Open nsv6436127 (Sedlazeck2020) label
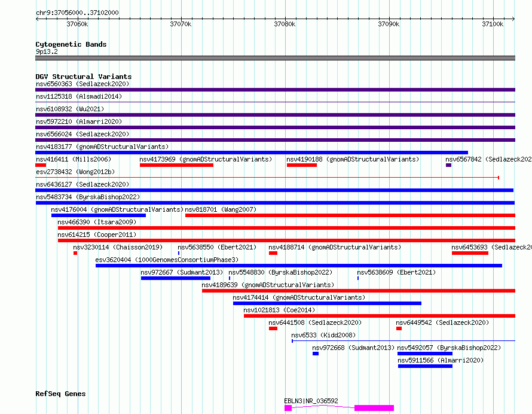The height and width of the screenshot is (414, 532). (x=82, y=184)
